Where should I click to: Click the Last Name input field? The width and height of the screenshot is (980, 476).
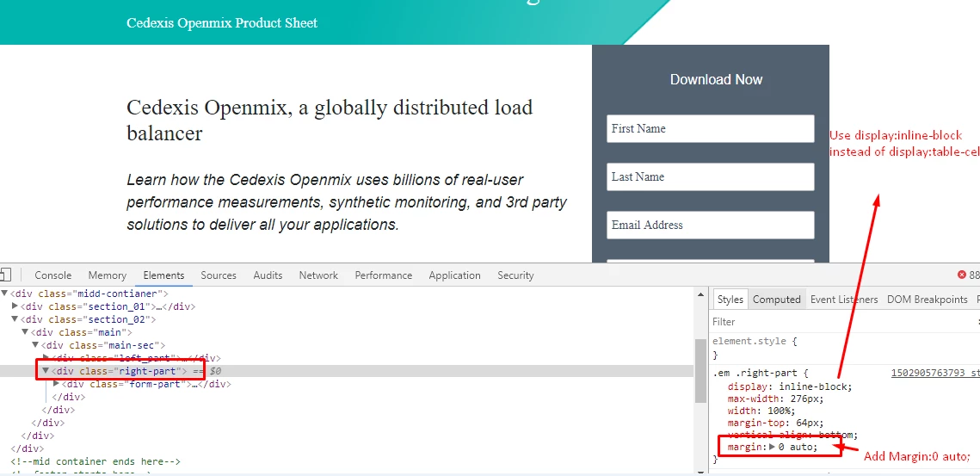pos(710,176)
